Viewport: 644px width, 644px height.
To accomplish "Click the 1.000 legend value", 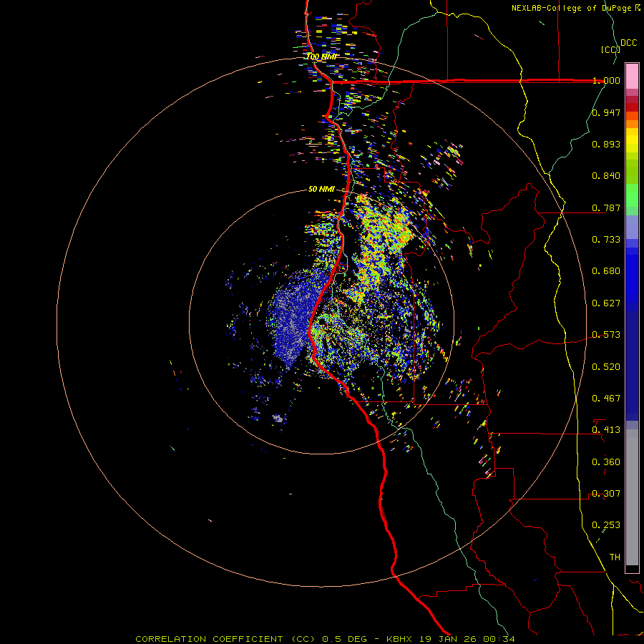I will pyautogui.click(x=606, y=80).
